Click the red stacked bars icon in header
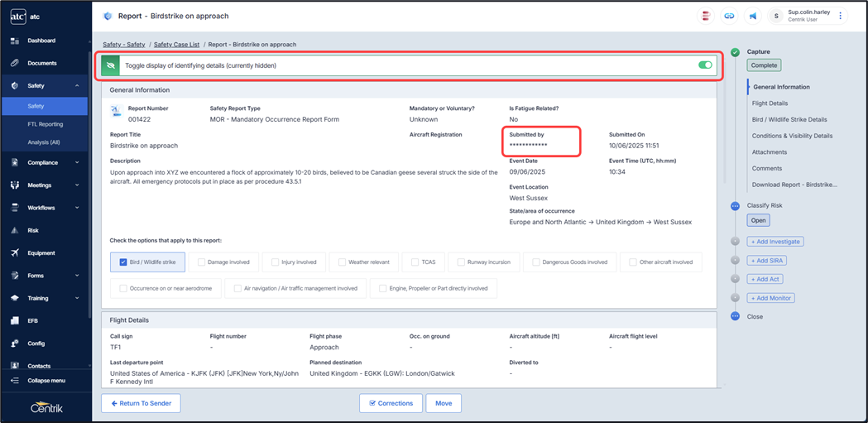The height and width of the screenshot is (423, 868). coord(706,16)
